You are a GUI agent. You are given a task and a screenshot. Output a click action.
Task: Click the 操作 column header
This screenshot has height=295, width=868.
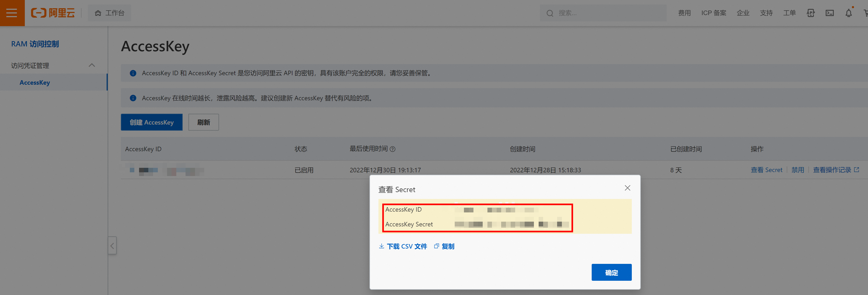(757, 149)
